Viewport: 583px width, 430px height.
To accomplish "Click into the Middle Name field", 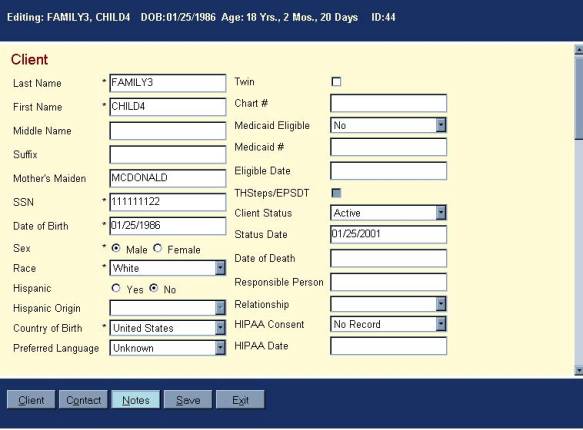I will [168, 131].
